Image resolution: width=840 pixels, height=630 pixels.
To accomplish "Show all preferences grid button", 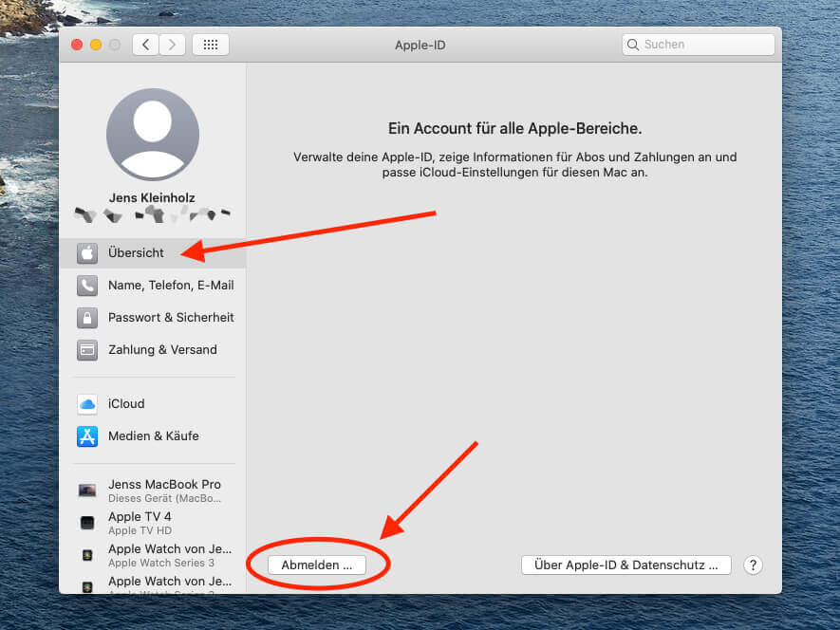I will (x=211, y=45).
